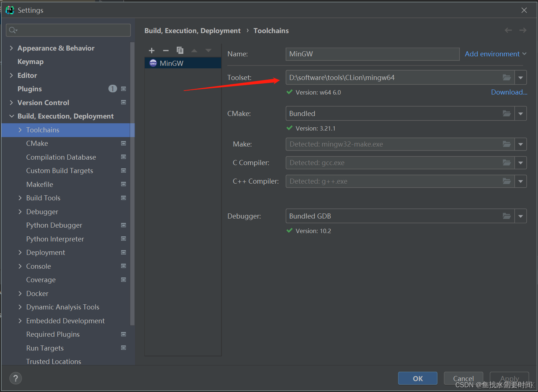Open Python Interpreter settings page

tap(55, 239)
